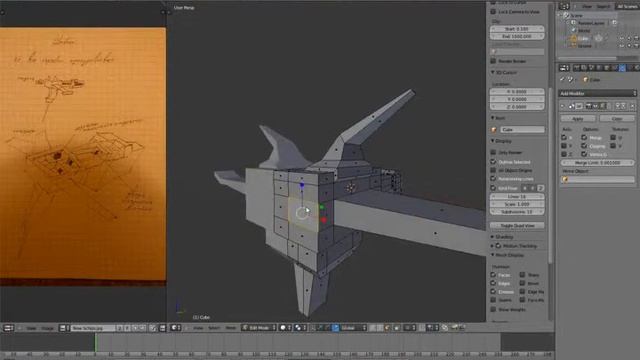Open the image editor type selector icon
Screen dimensions: 640x360
(8, 328)
